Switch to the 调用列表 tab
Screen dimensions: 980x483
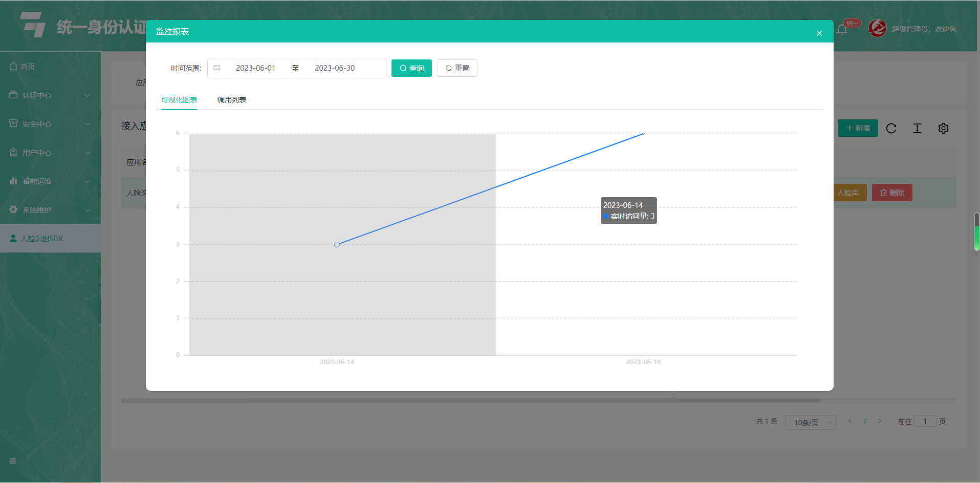point(232,100)
